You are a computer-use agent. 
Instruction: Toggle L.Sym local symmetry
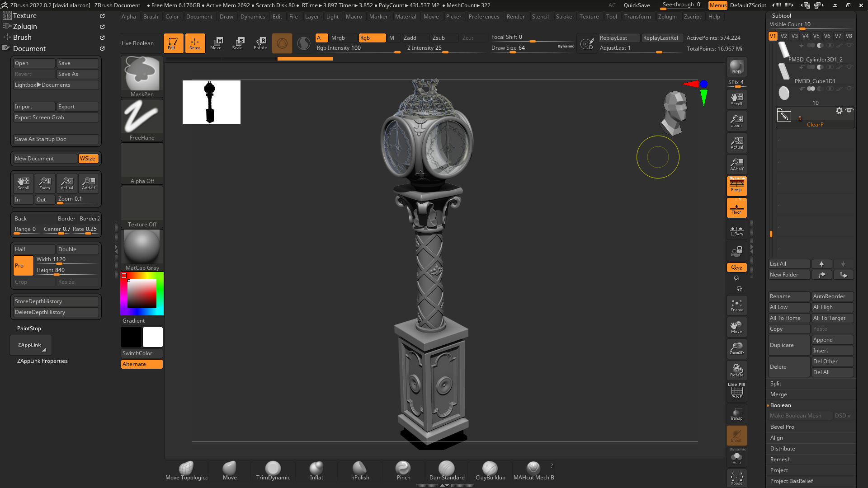coord(736,231)
